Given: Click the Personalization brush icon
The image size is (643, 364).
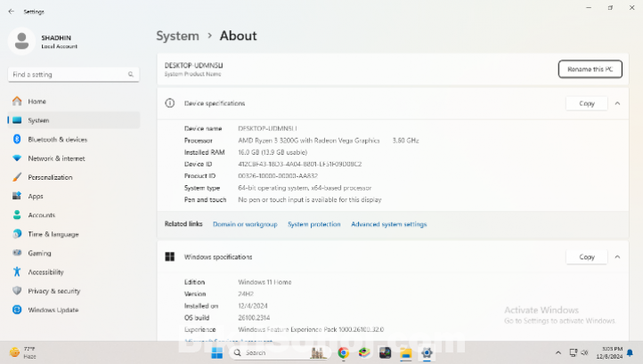Looking at the screenshot, I should point(17,177).
